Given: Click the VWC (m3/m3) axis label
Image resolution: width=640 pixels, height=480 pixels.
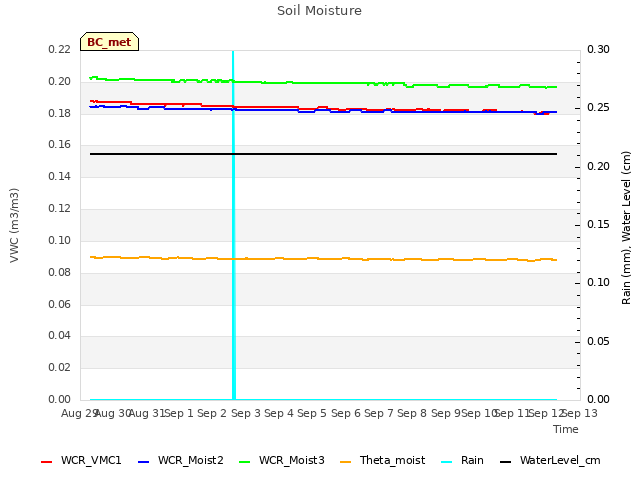Looking at the screenshot, I should 14,225.
